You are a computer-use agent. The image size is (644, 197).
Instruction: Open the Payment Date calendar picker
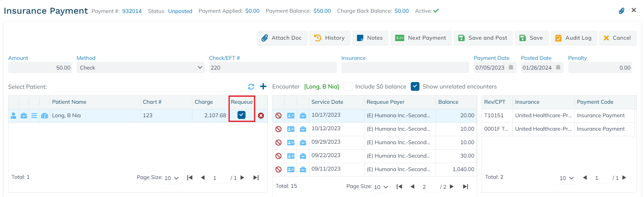click(511, 67)
